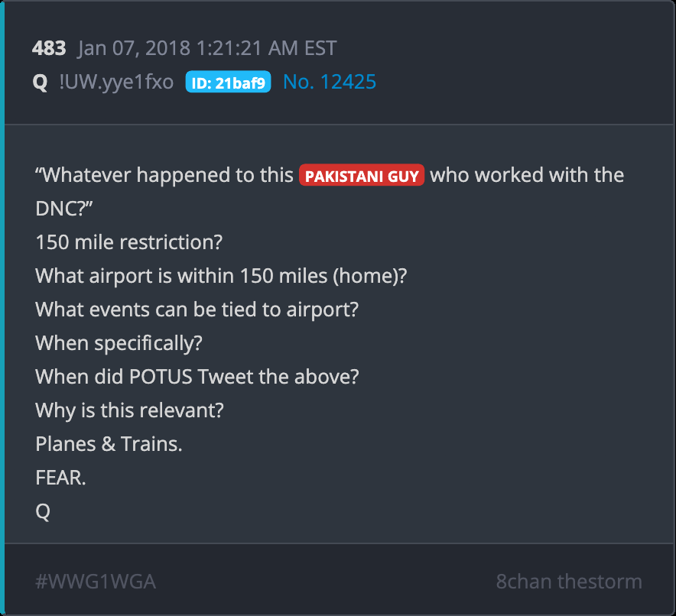The width and height of the screenshot is (676, 616).
Task: Click the ID: 21baf9 badge
Action: tap(228, 82)
